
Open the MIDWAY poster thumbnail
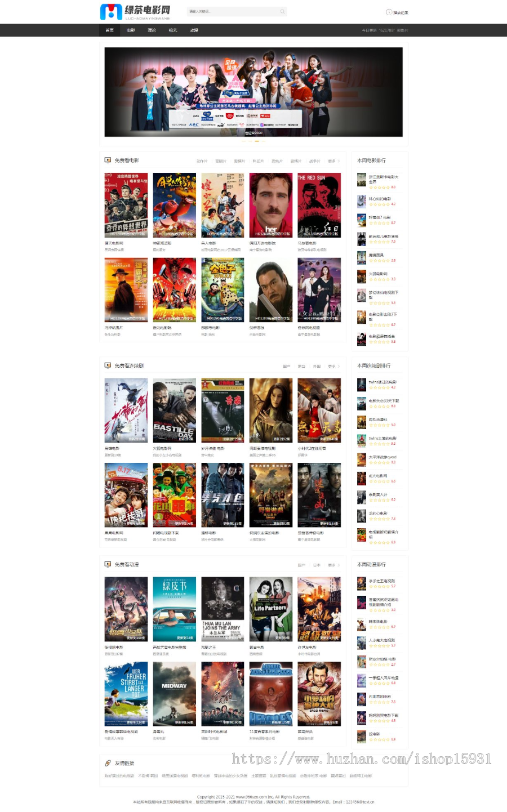[x=175, y=694]
